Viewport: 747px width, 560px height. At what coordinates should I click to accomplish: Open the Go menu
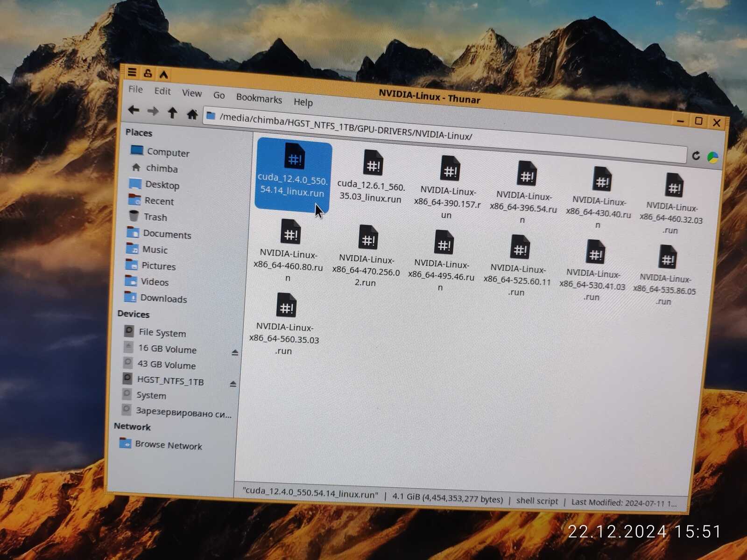(x=219, y=95)
